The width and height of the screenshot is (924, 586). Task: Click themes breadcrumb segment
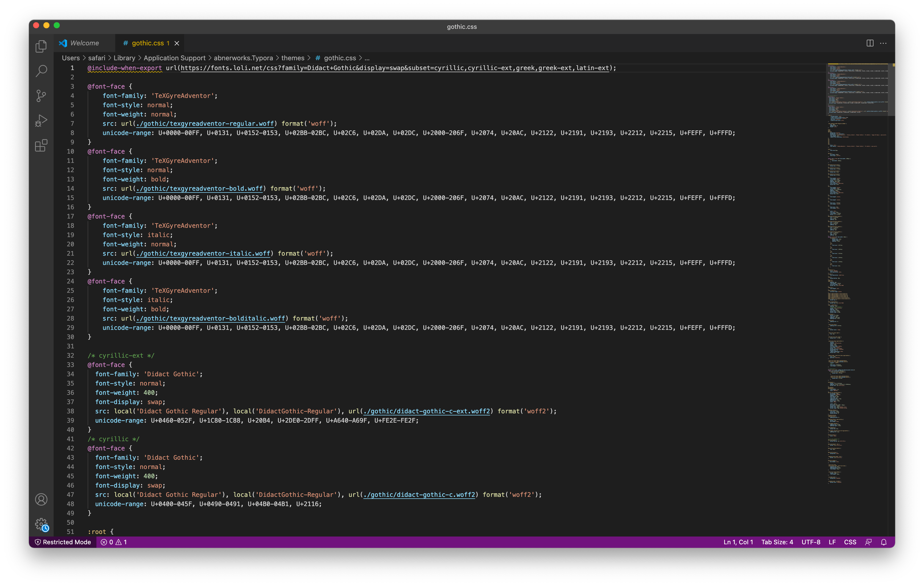[293, 58]
